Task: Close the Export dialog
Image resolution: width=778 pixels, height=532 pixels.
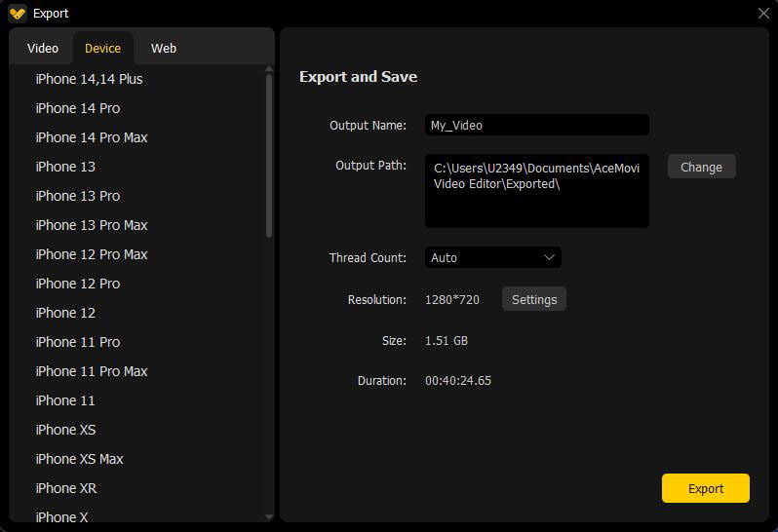Action: 763,14
